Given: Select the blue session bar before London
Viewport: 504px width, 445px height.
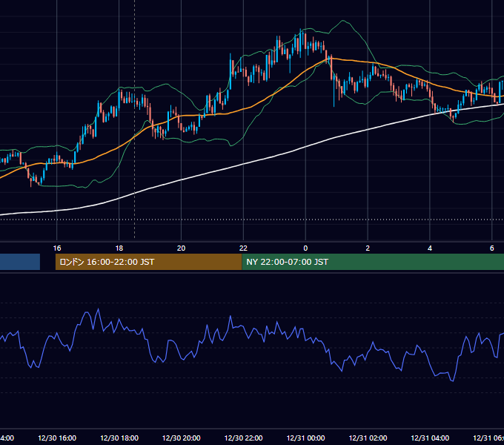Looking at the screenshot, I should click(x=20, y=262).
